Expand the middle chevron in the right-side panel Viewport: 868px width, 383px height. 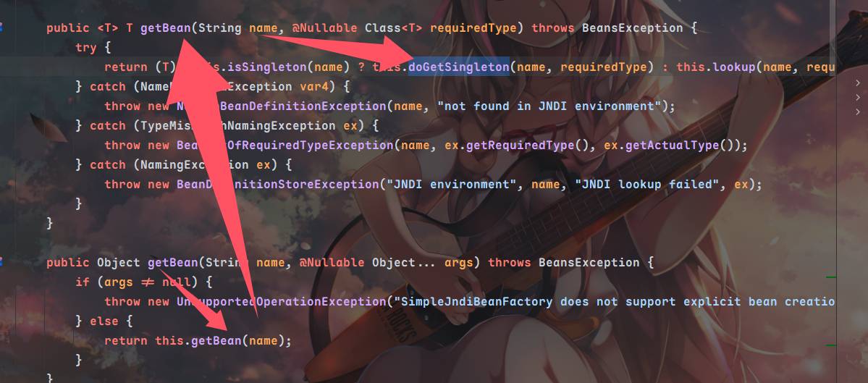pyautogui.click(x=858, y=98)
